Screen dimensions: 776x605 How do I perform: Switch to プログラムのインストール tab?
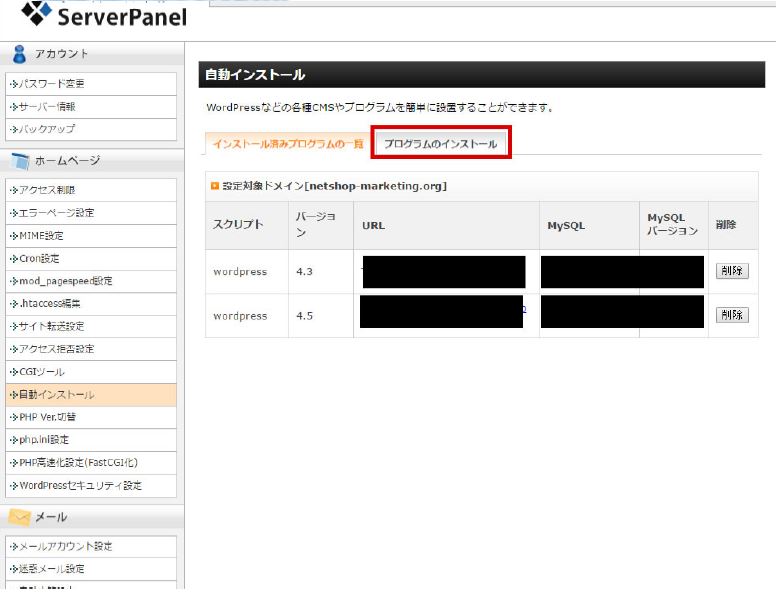440,144
